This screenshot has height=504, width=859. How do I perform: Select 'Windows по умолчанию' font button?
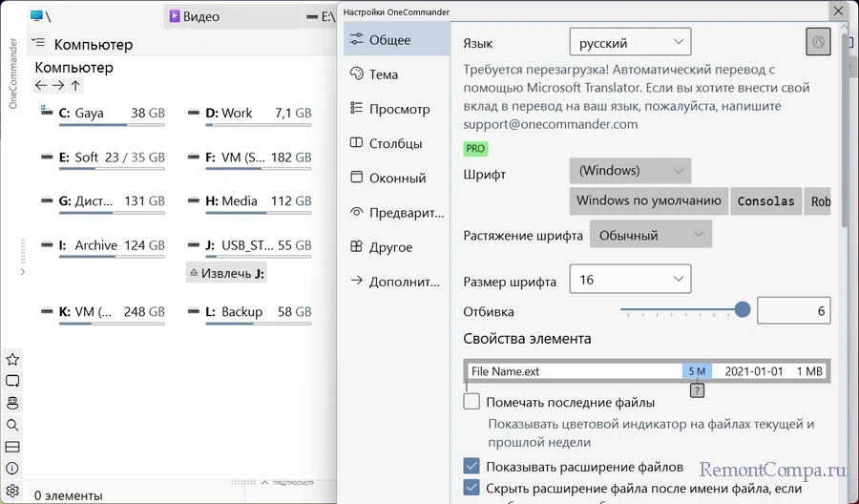[648, 201]
